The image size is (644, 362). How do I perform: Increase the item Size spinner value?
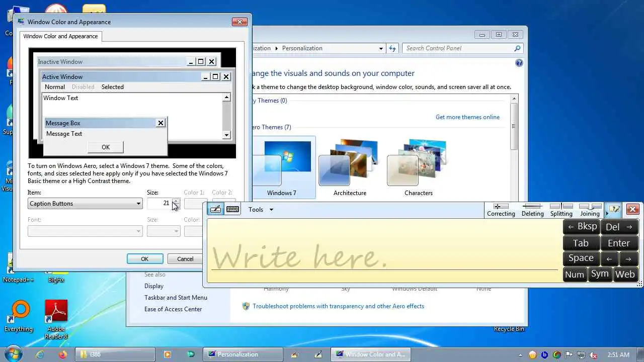click(176, 201)
